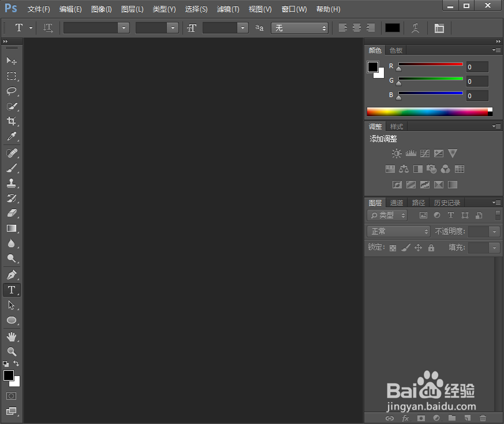Toggle pixel layer filter
This screenshot has height=424, width=504.
click(423, 215)
